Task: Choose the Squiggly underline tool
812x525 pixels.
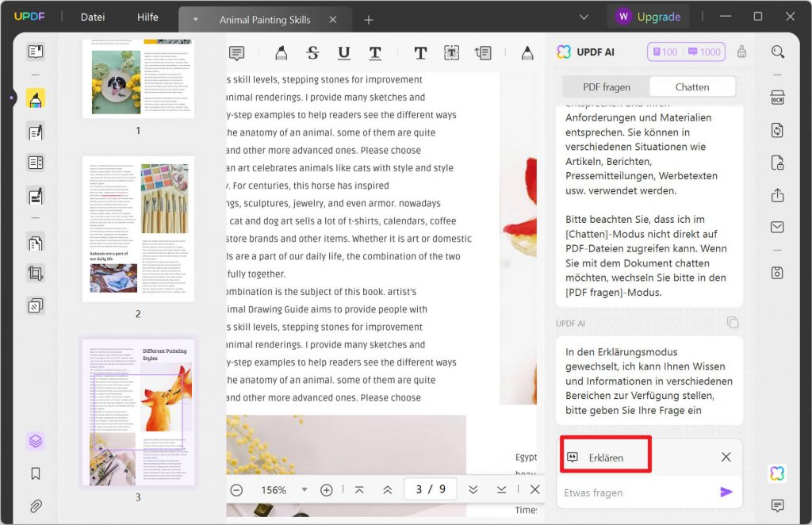Action: [374, 53]
